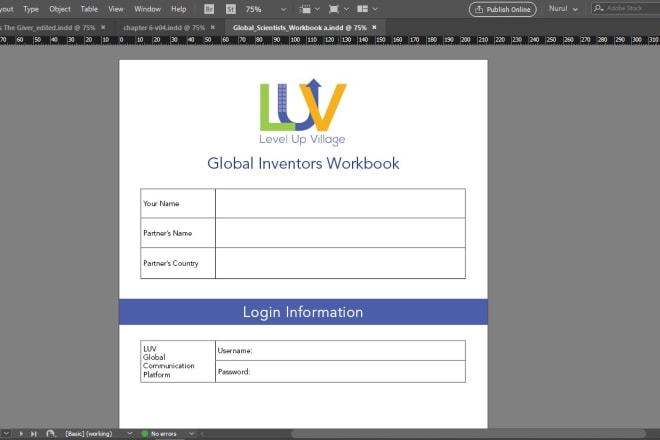
Task: Click the View Options icon
Action: (306, 9)
